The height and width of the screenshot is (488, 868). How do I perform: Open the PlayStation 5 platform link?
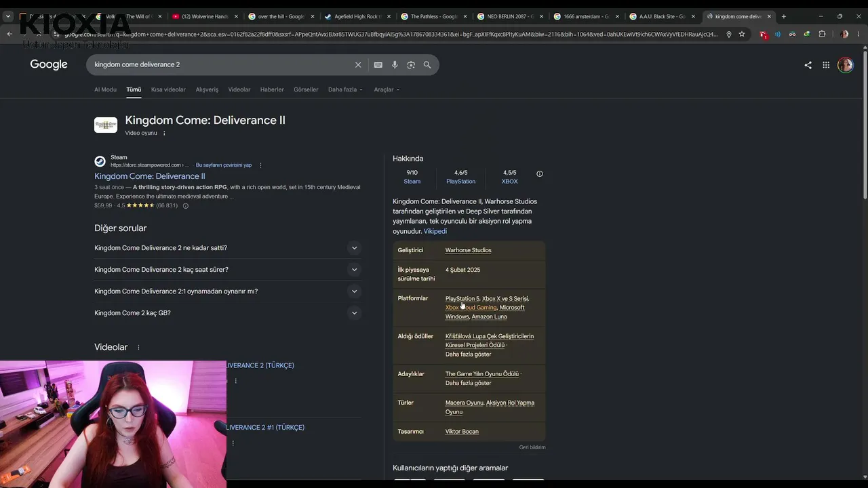point(462,299)
